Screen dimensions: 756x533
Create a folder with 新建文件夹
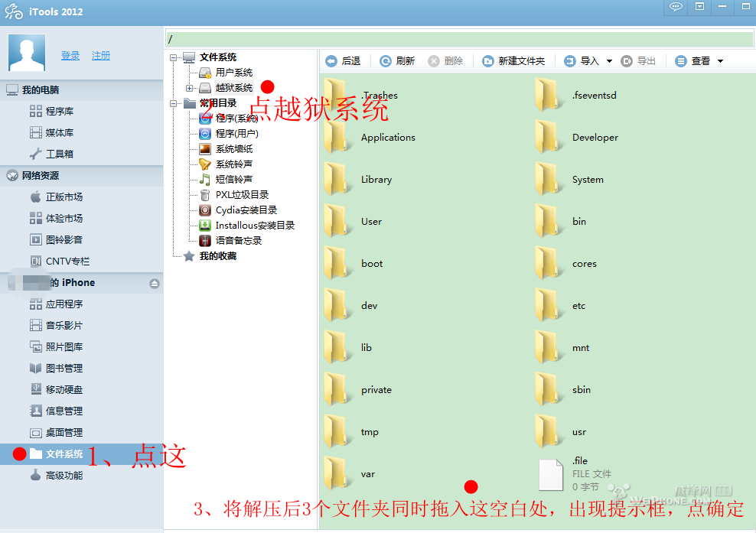(513, 61)
